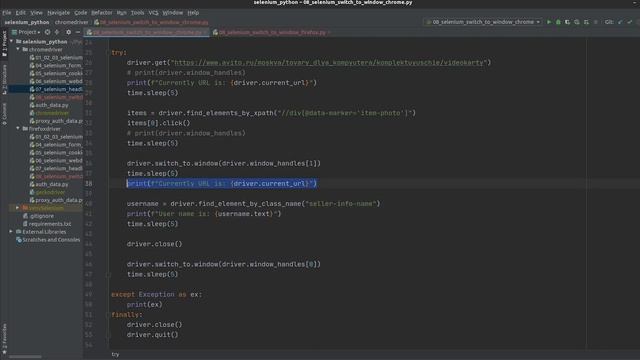The height and width of the screenshot is (360, 640).
Task: Select 04_selenium_form file under chromedriver
Action: (x=56, y=66)
